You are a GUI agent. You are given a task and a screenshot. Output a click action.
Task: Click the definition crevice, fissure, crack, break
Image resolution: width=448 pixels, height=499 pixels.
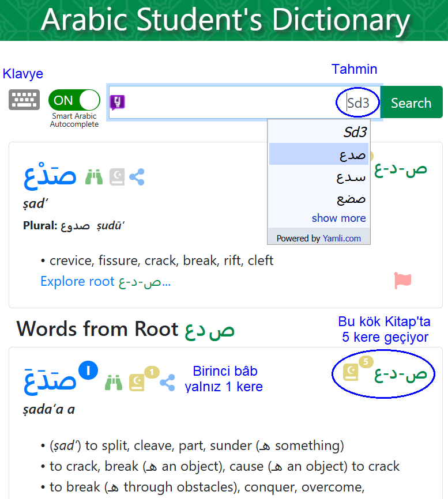pos(161,260)
